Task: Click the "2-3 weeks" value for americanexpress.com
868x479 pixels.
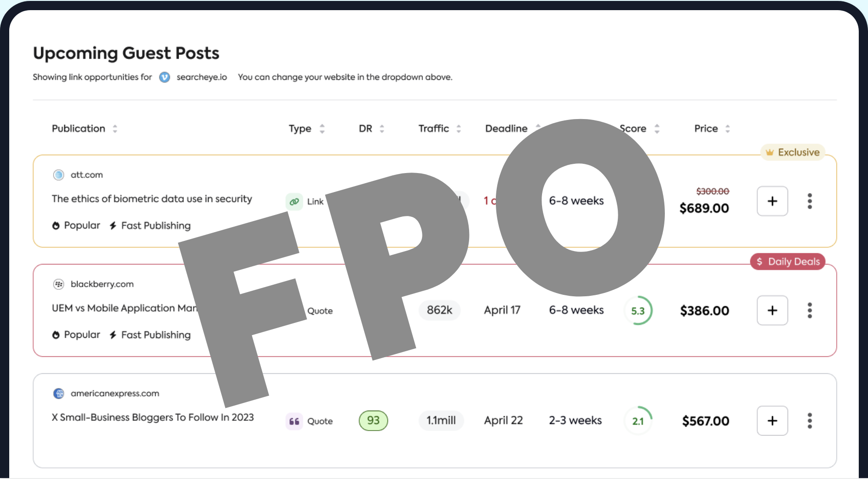Action: [575, 420]
